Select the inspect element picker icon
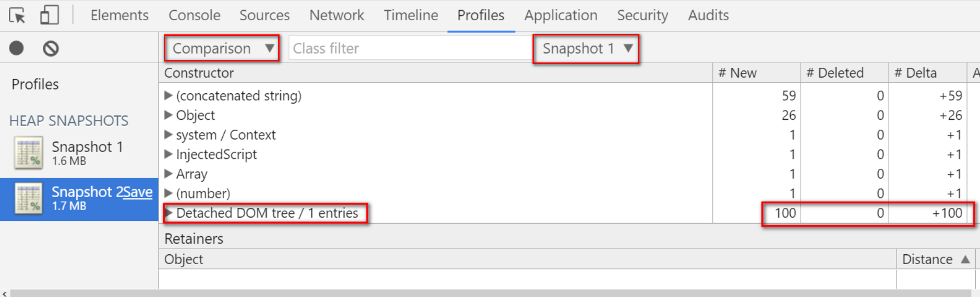Image resolution: width=980 pixels, height=297 pixels. point(17,16)
